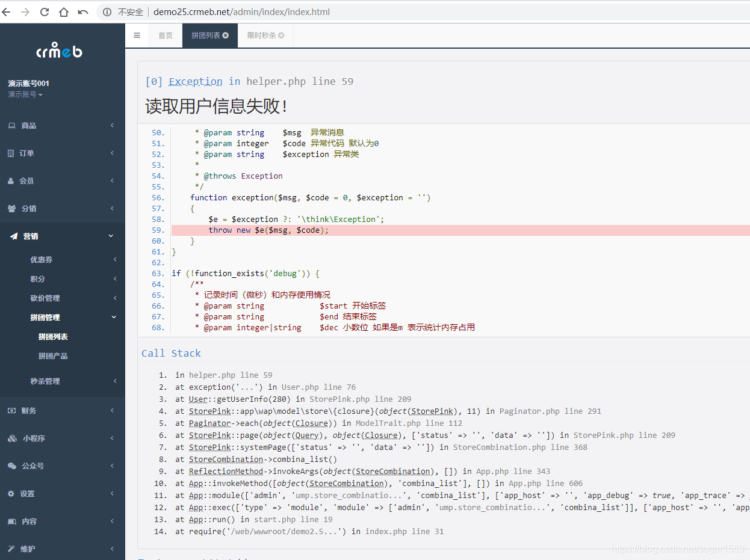Open the 订单 menu
Image resolution: width=750 pixels, height=560 pixels.
63,153
